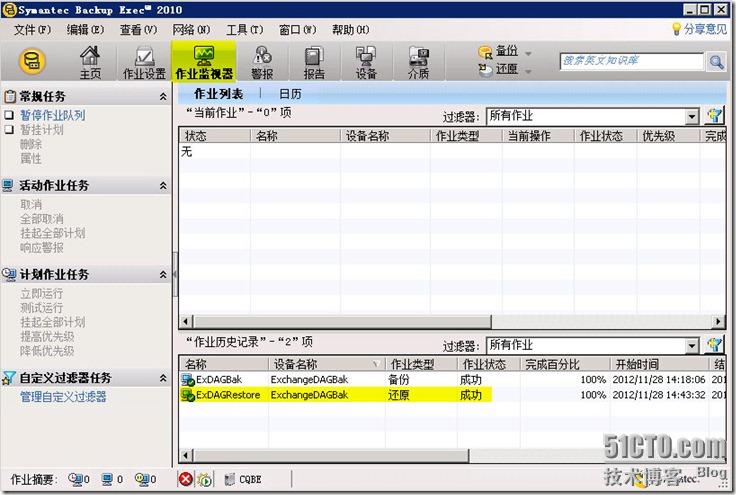Click the job history filter funnel icon
This screenshot has width=736, height=495.
pyautogui.click(x=714, y=345)
